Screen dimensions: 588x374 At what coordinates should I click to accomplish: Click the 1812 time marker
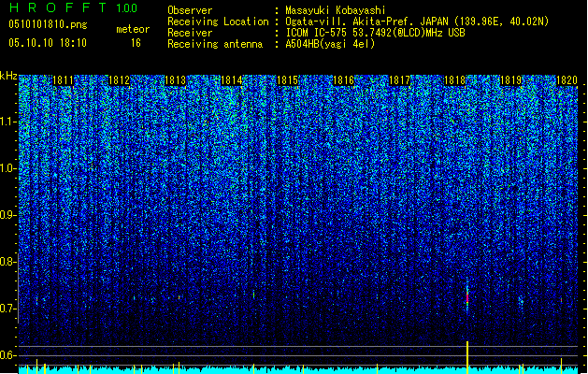click(x=119, y=80)
